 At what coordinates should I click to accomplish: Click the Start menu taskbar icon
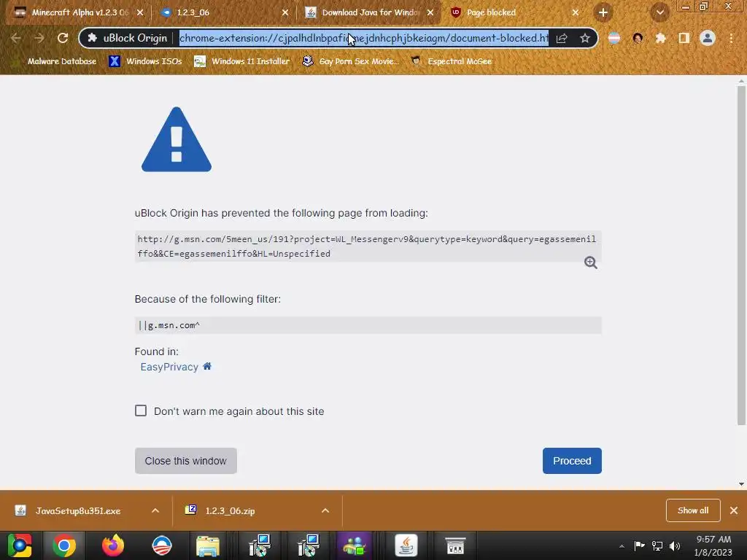tap(20, 545)
